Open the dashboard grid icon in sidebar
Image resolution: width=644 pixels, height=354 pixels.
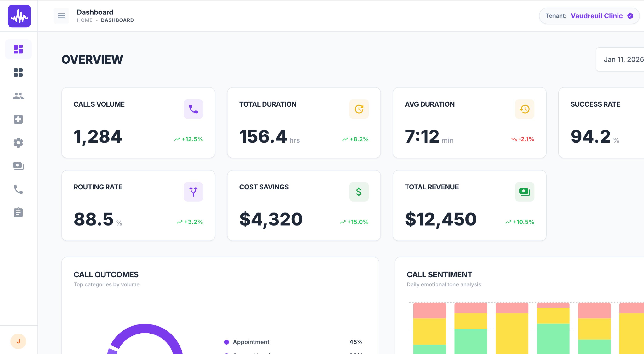tap(18, 49)
